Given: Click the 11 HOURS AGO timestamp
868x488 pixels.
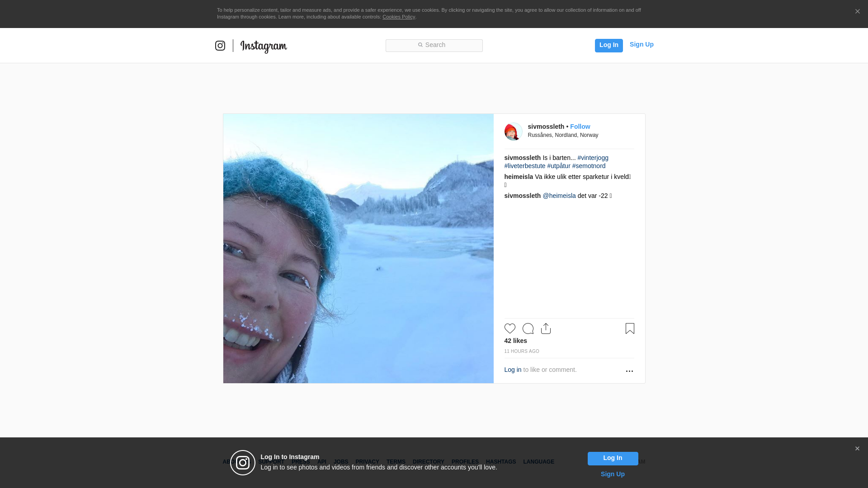Looking at the screenshot, I should [521, 351].
